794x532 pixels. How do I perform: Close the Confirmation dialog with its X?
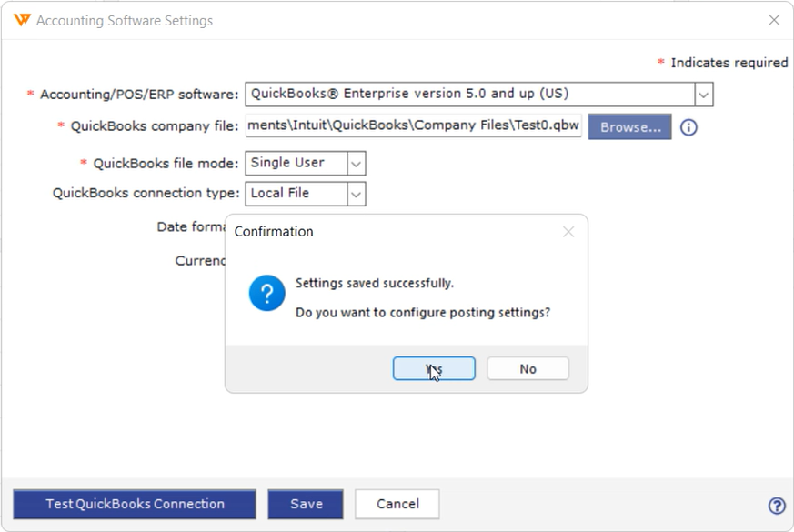[x=568, y=232]
